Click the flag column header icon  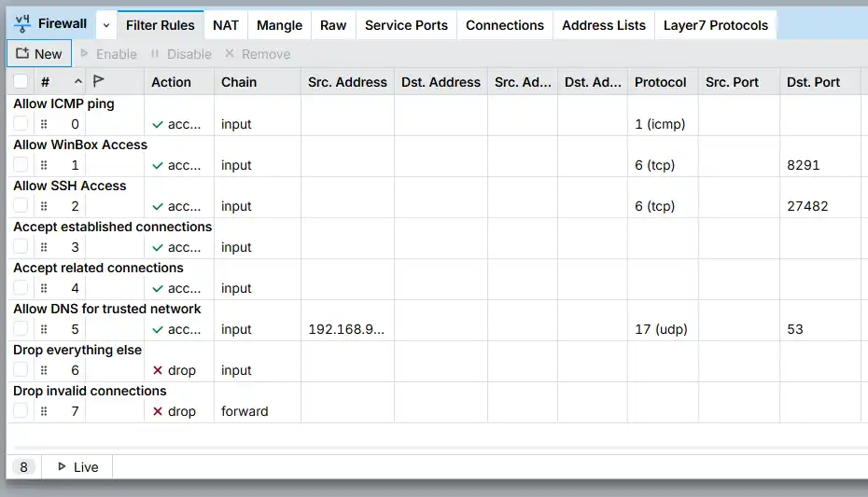pos(99,81)
